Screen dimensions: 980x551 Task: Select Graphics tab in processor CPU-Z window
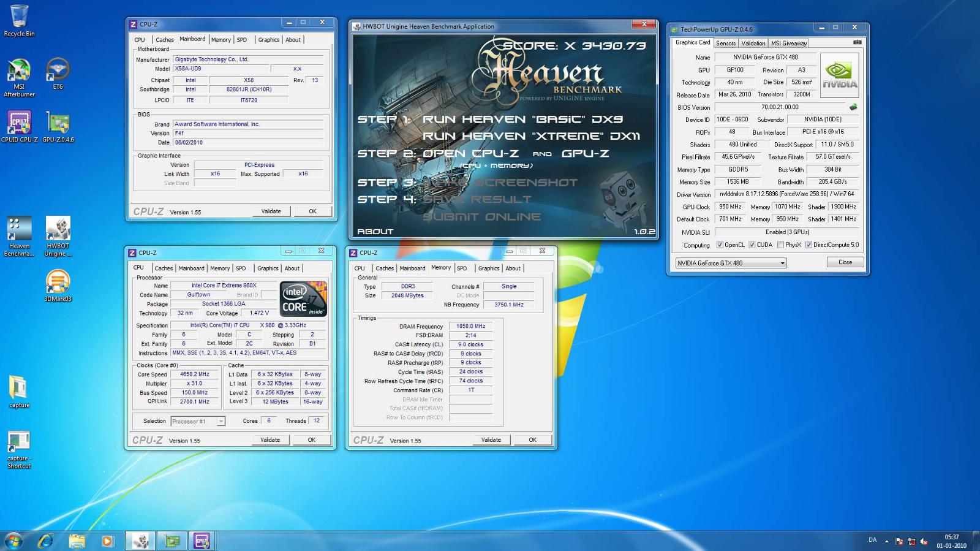[268, 268]
